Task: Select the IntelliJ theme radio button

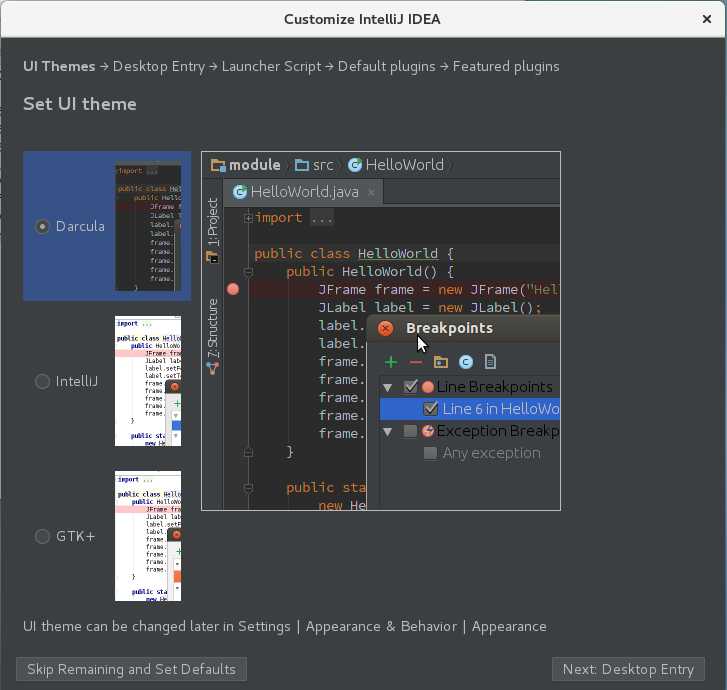Action: [x=42, y=381]
